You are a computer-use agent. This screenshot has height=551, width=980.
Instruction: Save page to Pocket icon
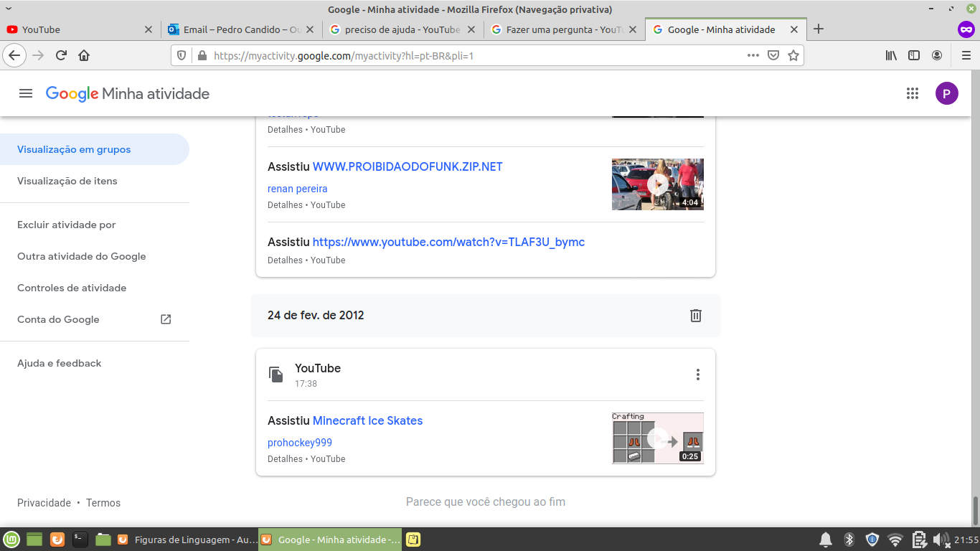point(773,55)
